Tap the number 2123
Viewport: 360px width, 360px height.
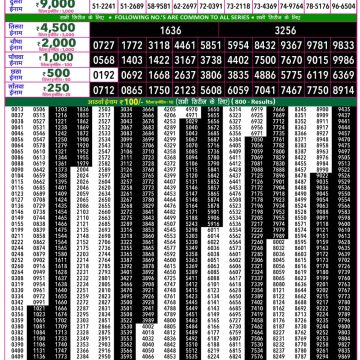tap(185, 90)
